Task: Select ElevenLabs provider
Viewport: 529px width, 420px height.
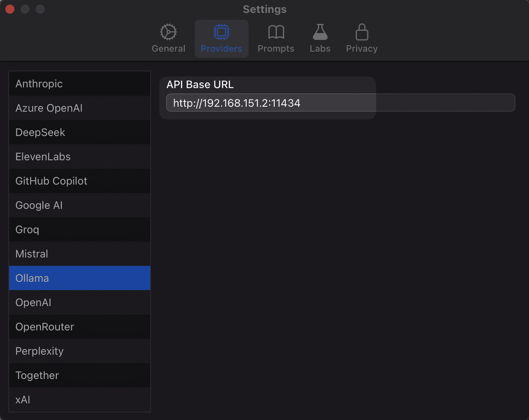Action: tap(80, 156)
